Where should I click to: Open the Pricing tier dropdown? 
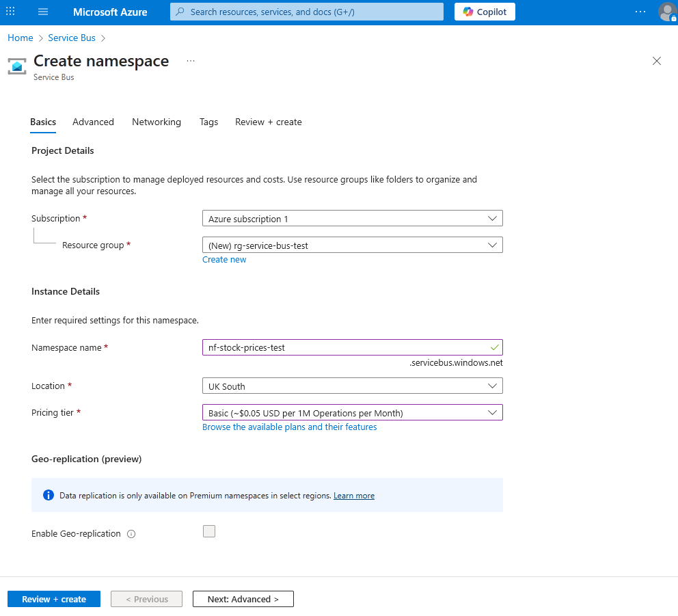(352, 413)
